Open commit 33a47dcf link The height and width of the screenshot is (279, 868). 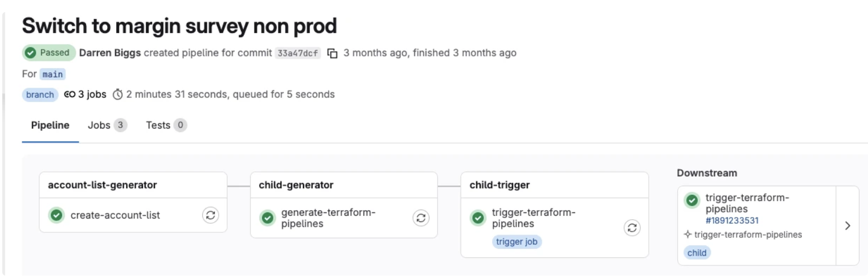point(298,53)
